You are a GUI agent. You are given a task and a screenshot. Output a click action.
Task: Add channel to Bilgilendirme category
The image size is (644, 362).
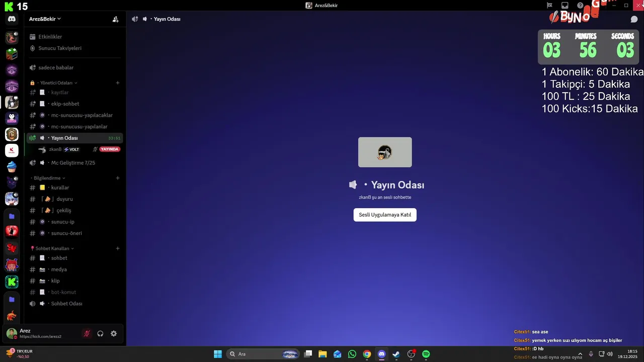(x=118, y=178)
